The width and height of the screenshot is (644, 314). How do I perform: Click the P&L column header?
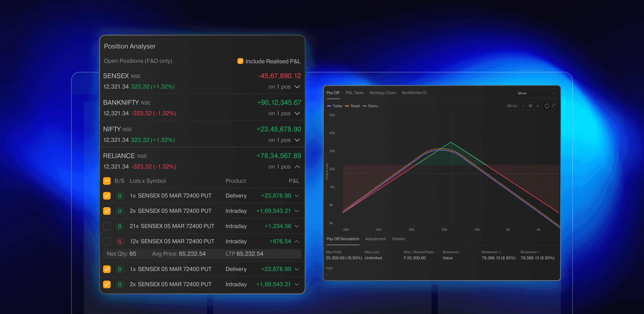tap(294, 181)
